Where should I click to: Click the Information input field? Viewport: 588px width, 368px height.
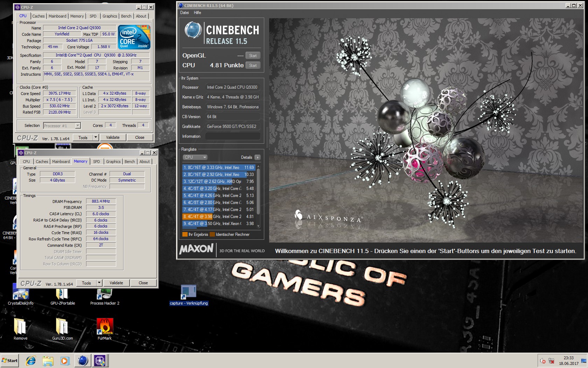pyautogui.click(x=232, y=136)
